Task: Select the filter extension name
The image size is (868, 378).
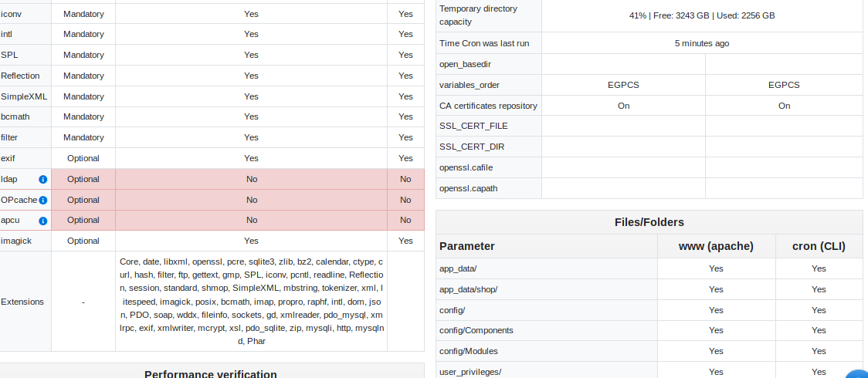Action: [x=9, y=137]
